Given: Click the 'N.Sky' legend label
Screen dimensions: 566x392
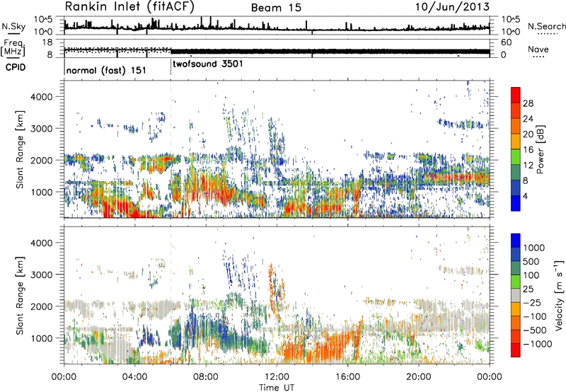Looking at the screenshot, I should pos(13,26).
